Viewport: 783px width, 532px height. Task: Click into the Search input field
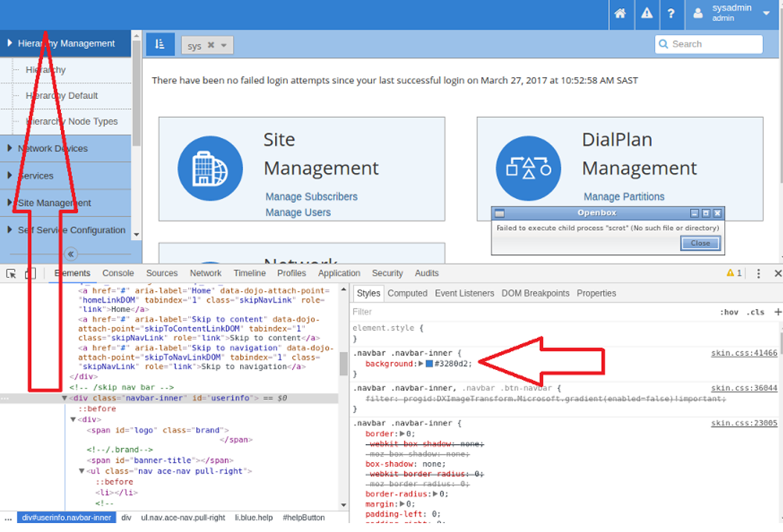coord(714,45)
